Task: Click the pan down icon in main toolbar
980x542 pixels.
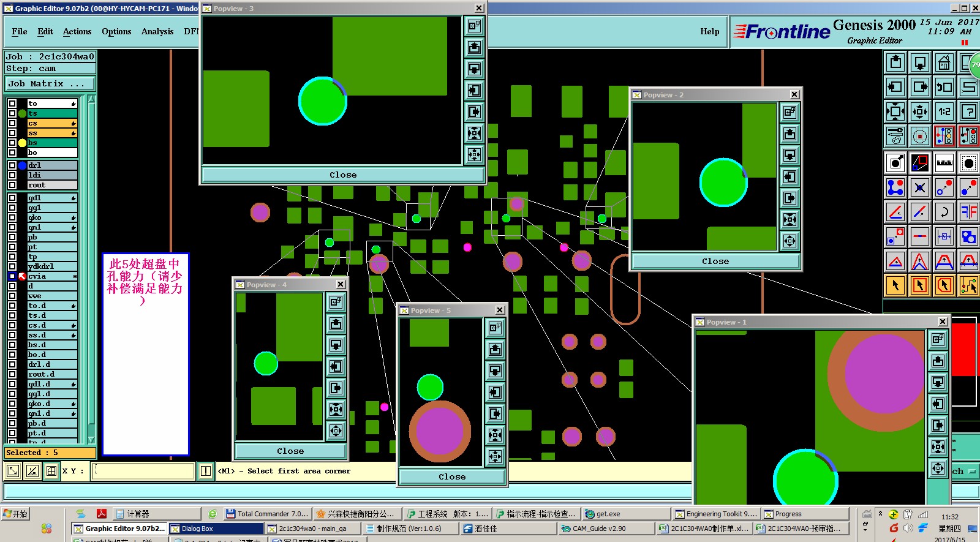Action: pyautogui.click(x=920, y=62)
